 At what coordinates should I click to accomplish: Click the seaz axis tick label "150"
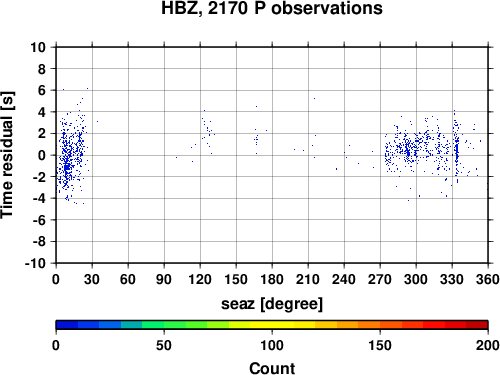pyautogui.click(x=236, y=279)
